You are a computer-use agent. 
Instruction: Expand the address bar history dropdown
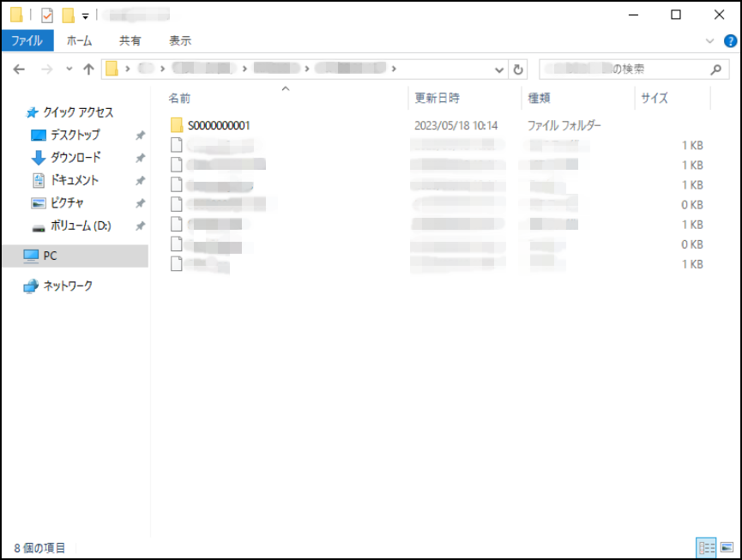point(499,70)
